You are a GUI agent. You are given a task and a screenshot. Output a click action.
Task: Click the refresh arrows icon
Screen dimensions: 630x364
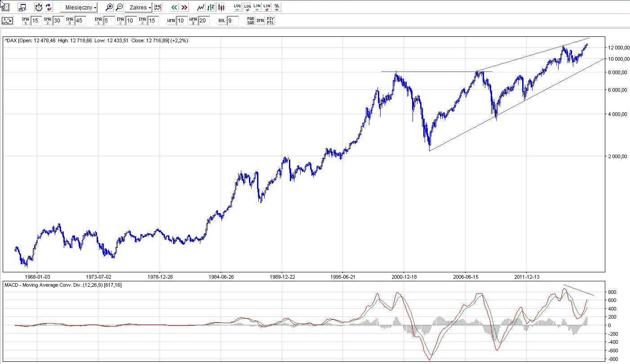coord(49,7)
